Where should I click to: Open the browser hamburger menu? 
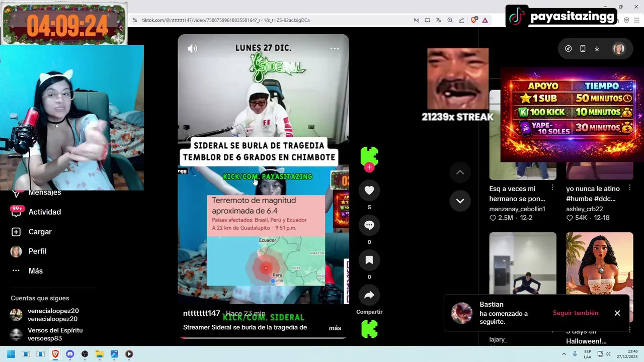[637, 20]
